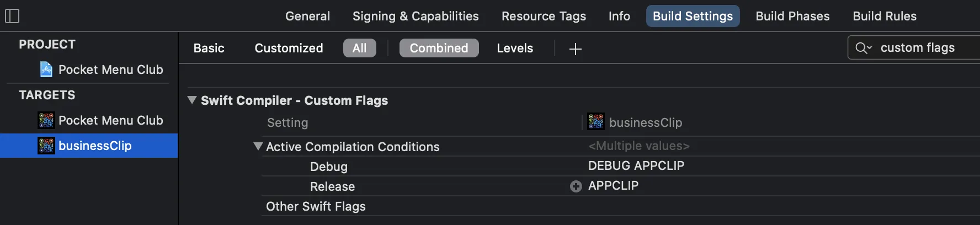Edit the Debug value DEBUG APPCLIP
This screenshot has width=980, height=225.
point(636,166)
